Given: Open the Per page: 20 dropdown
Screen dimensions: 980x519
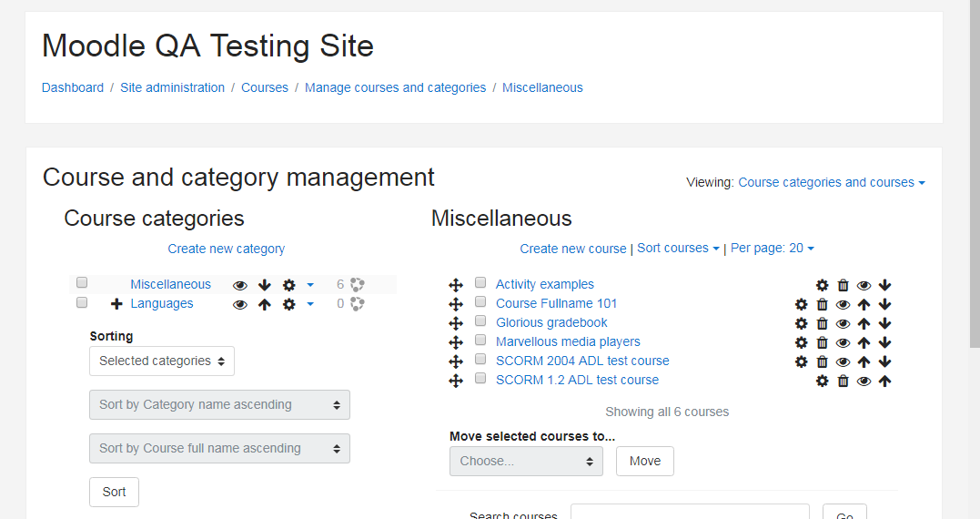Looking at the screenshot, I should [x=773, y=249].
